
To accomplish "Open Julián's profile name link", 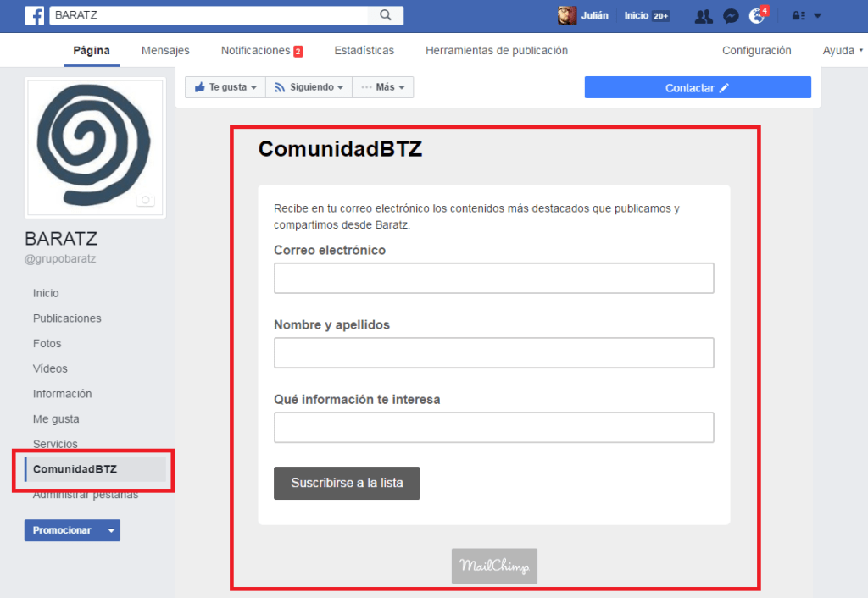I will [x=594, y=15].
